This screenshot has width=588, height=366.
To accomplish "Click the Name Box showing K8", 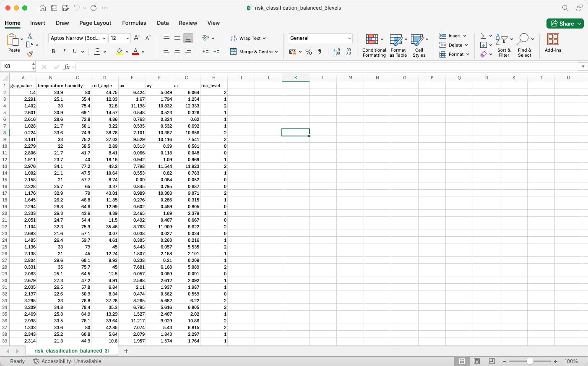I will click(x=17, y=66).
